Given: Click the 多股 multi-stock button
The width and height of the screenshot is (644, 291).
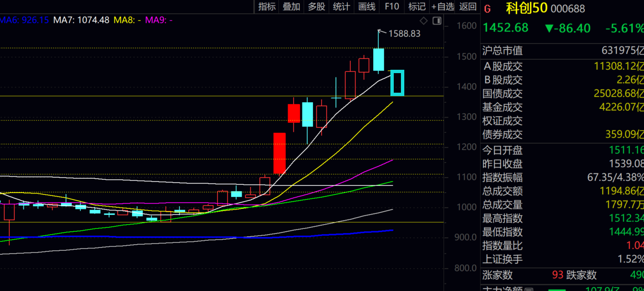Looking at the screenshot, I should [316, 6].
